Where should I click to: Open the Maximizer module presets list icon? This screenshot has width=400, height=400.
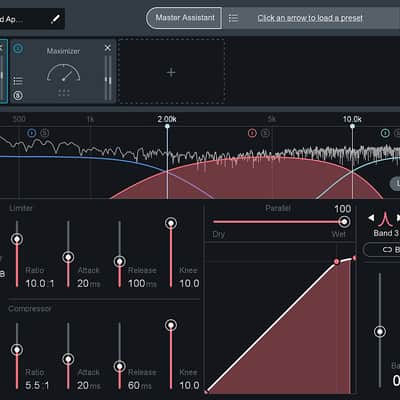pyautogui.click(x=18, y=81)
